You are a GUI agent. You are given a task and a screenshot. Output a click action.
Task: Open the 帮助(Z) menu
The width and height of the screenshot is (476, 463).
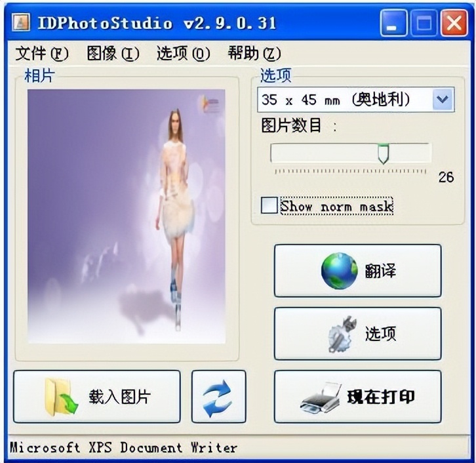[x=254, y=53]
